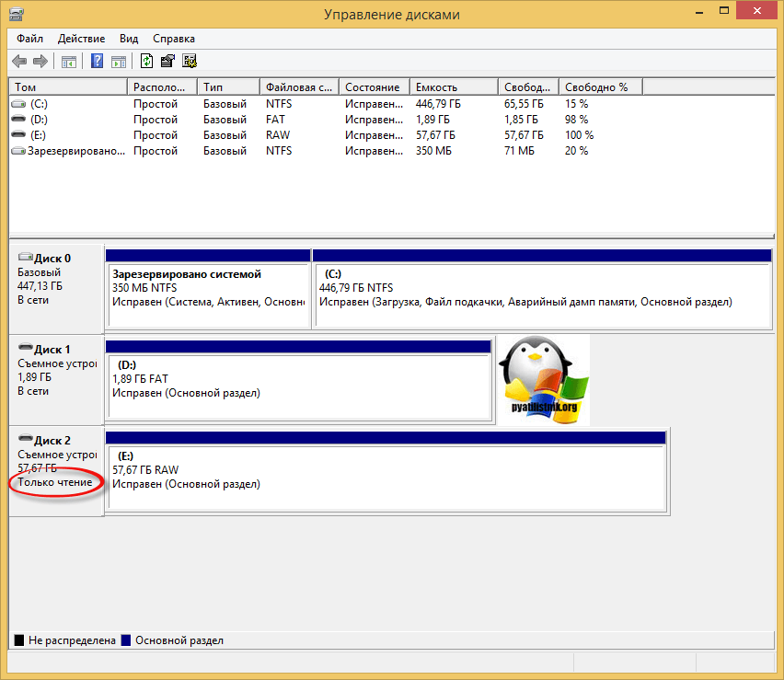Select the (C:) volume row in list
The height and width of the screenshot is (680, 784).
coord(39,104)
